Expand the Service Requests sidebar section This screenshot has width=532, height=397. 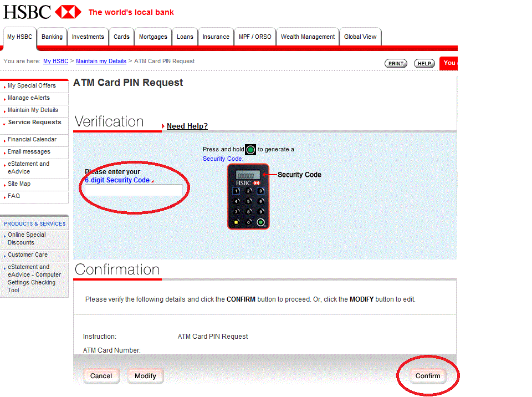[x=34, y=122]
